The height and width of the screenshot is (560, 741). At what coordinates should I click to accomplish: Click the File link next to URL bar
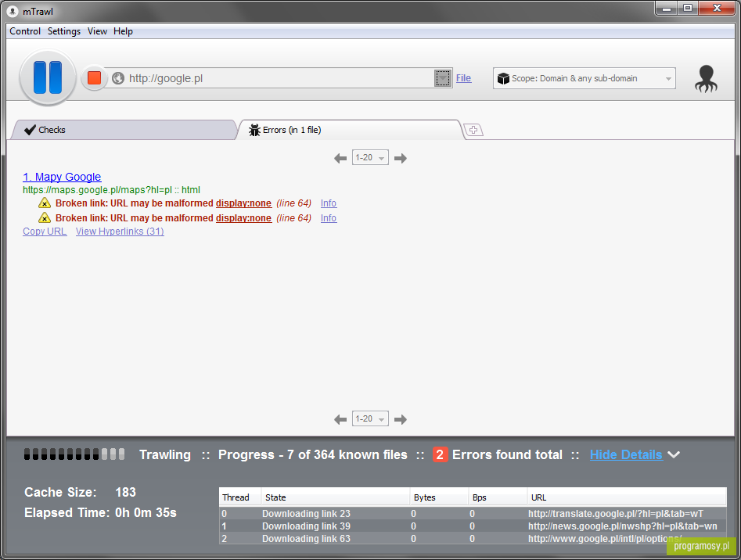pos(463,78)
